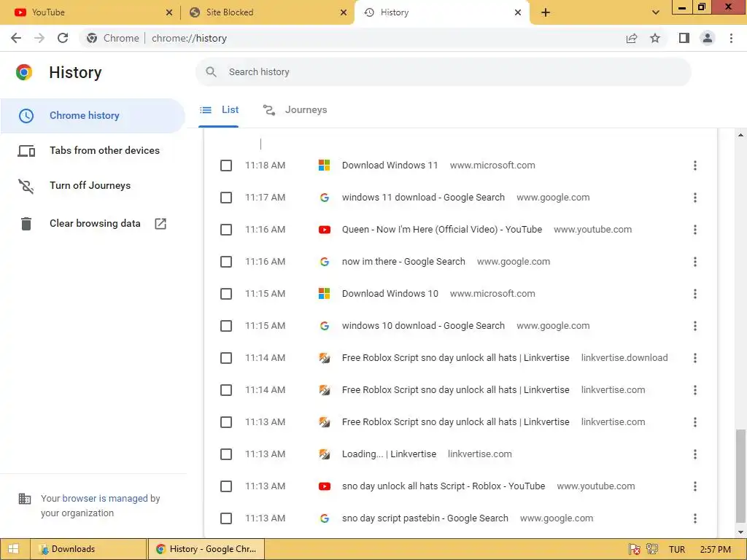Open more actions for now im there search
Screen dimensions: 747x560
pos(695,262)
